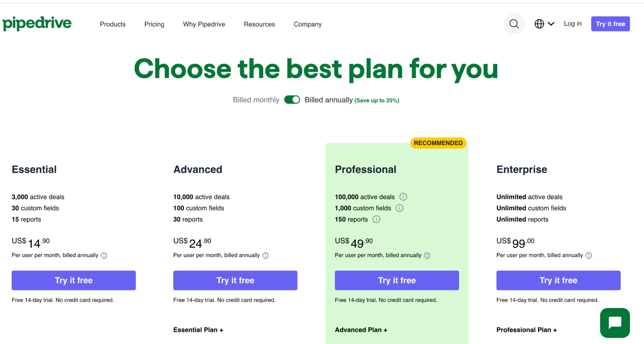Expand the Advanced Plan + section

[361, 329]
